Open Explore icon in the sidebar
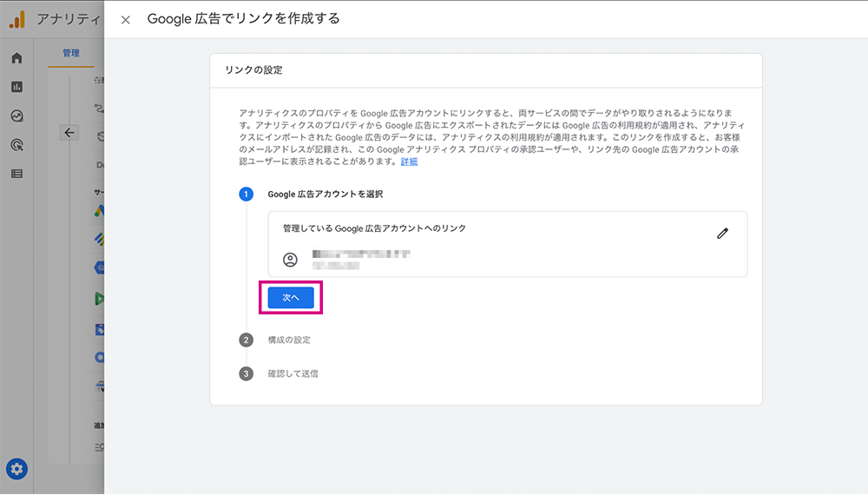Screen dimensions: 868x495 [16, 115]
